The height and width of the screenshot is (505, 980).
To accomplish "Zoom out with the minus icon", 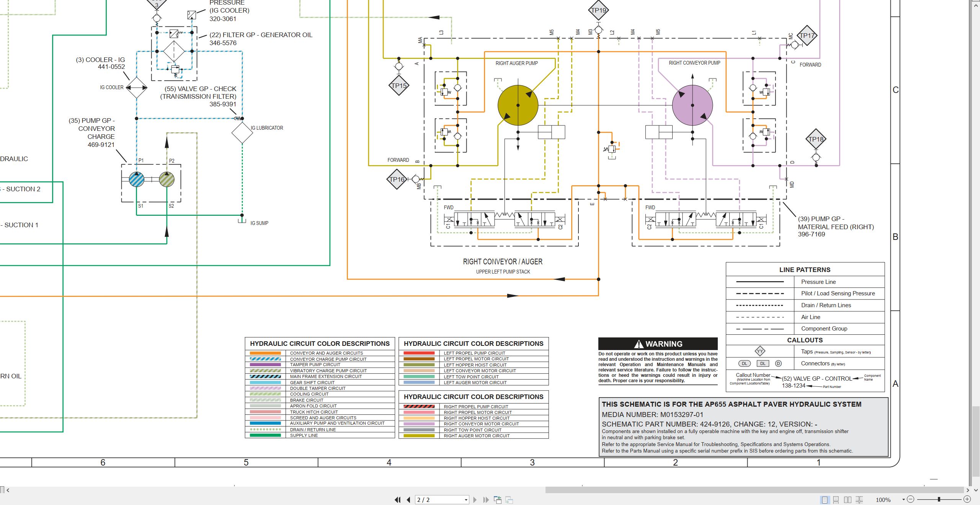I will (911, 499).
